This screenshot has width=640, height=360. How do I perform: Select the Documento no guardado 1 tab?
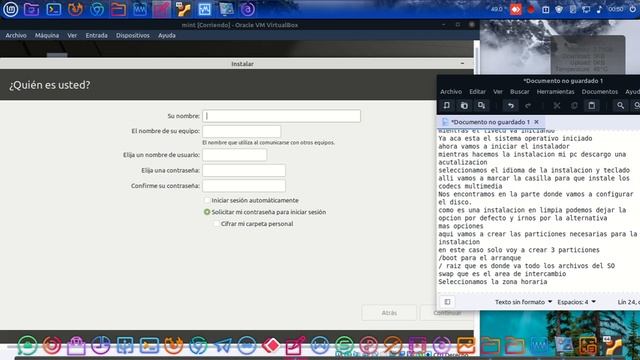[x=490, y=122]
